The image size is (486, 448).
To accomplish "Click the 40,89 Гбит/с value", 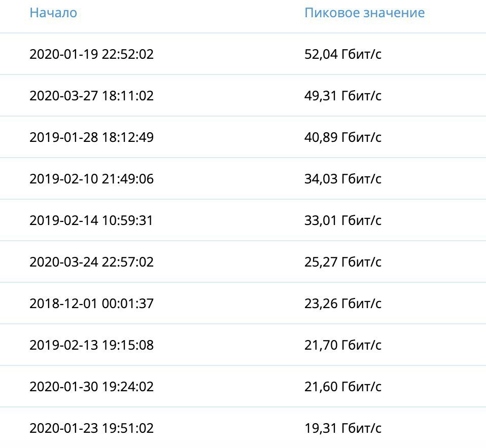I will point(343,137).
